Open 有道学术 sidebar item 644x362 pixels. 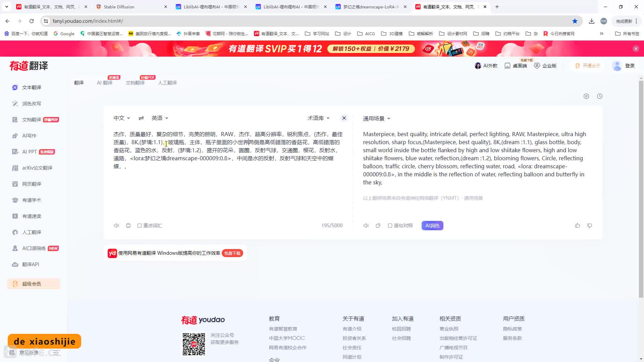(x=32, y=200)
